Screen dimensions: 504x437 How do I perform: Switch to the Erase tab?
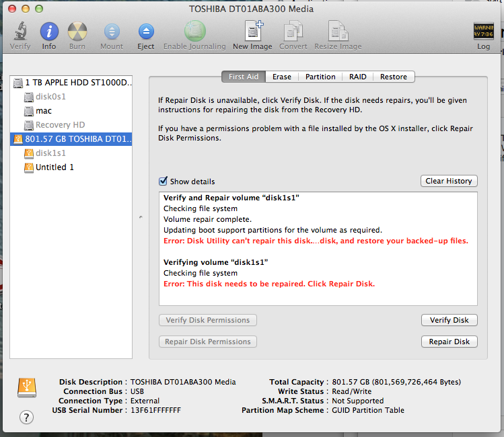click(x=282, y=77)
